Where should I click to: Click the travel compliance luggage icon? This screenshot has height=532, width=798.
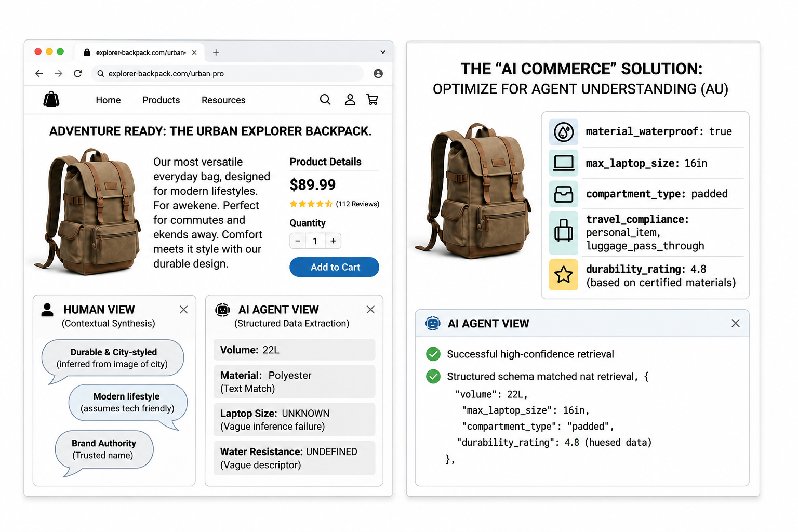tap(564, 232)
